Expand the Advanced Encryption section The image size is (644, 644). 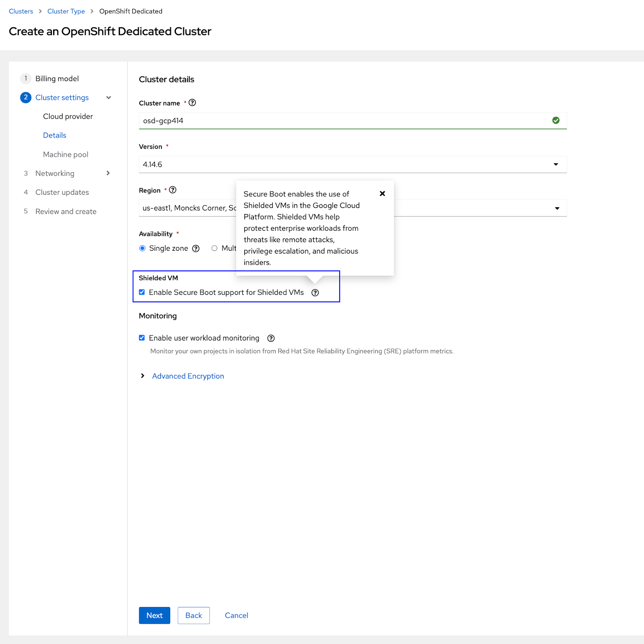[x=188, y=376]
